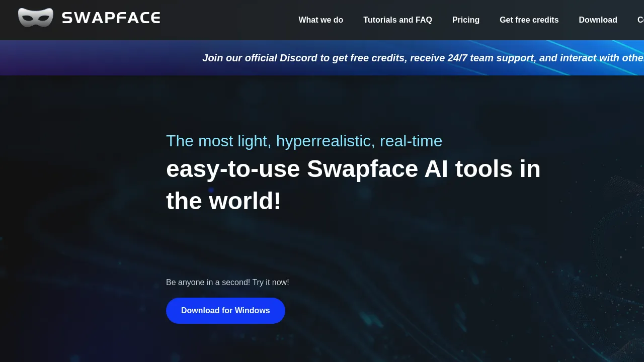Click the Windows download icon area
Image resolution: width=644 pixels, height=362 pixels.
pyautogui.click(x=225, y=310)
